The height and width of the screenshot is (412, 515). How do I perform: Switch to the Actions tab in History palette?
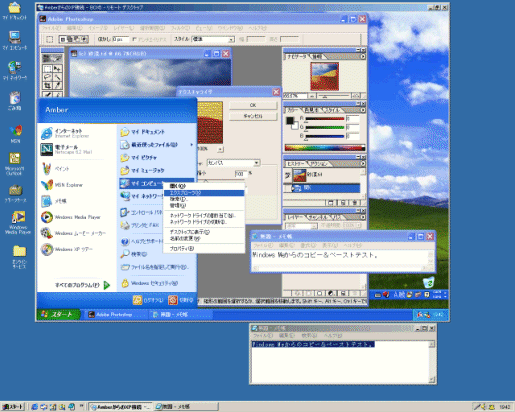[319, 164]
